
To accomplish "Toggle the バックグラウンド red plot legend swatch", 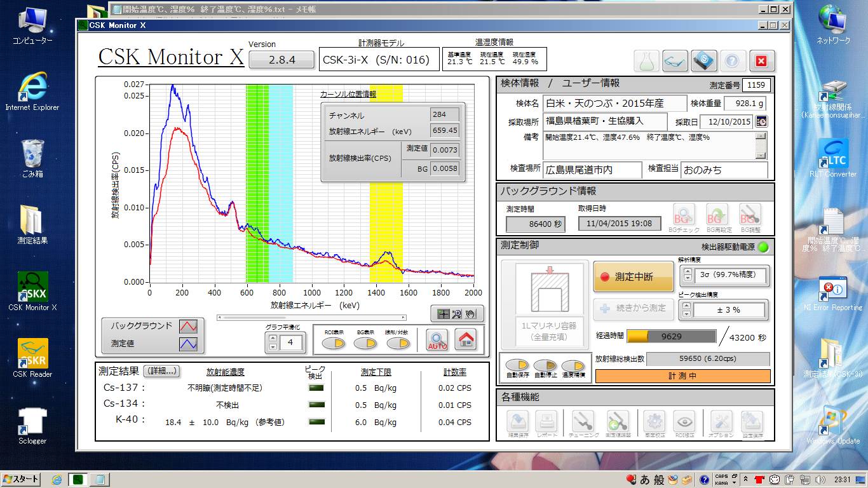I will click(189, 327).
